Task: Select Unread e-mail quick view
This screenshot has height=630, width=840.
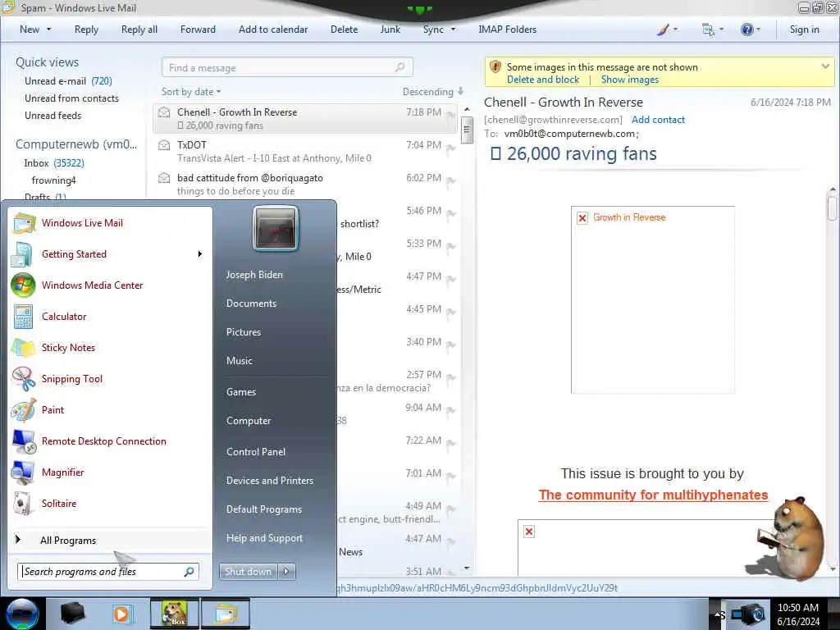Action: [x=68, y=81]
